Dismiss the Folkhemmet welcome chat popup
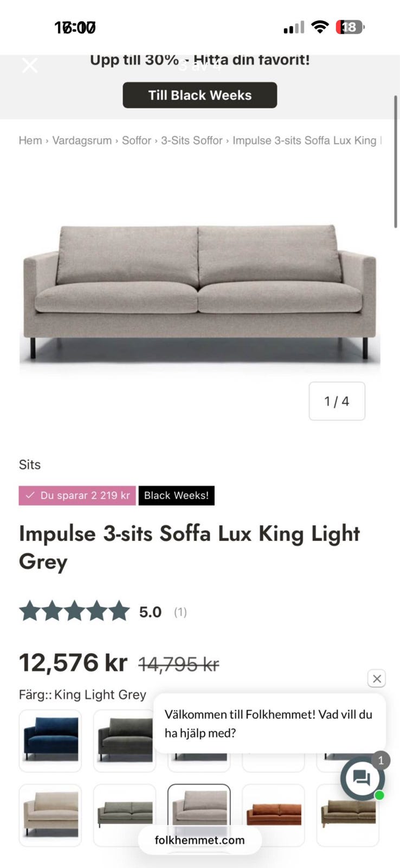Screen dimensions: 400x868 click(377, 678)
